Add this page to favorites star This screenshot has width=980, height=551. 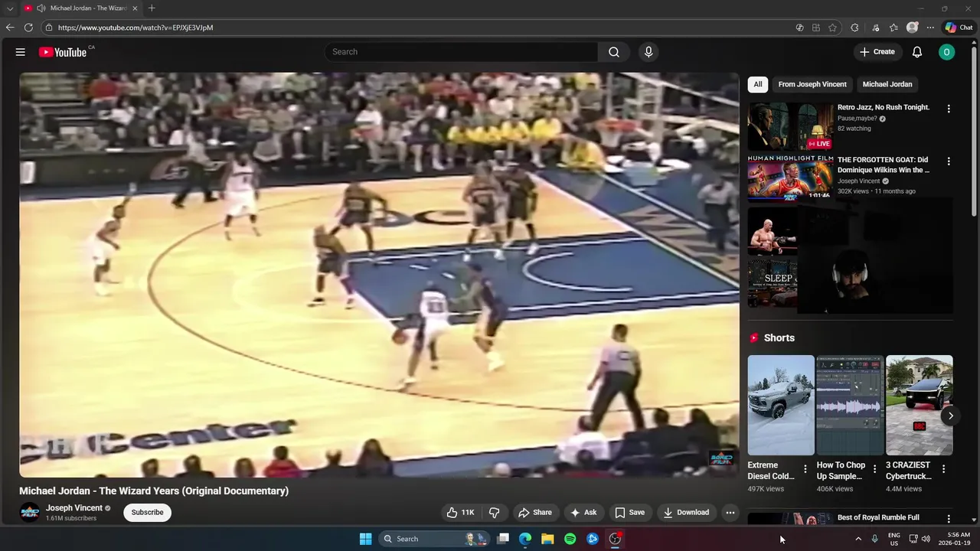click(x=833, y=28)
